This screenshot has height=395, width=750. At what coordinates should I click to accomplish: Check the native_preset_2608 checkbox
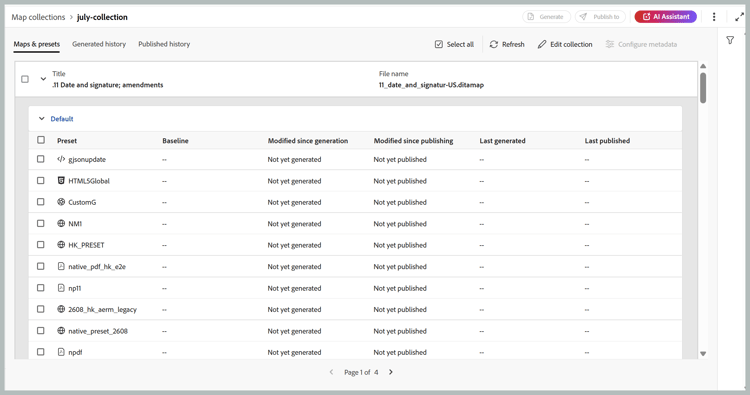click(x=41, y=330)
